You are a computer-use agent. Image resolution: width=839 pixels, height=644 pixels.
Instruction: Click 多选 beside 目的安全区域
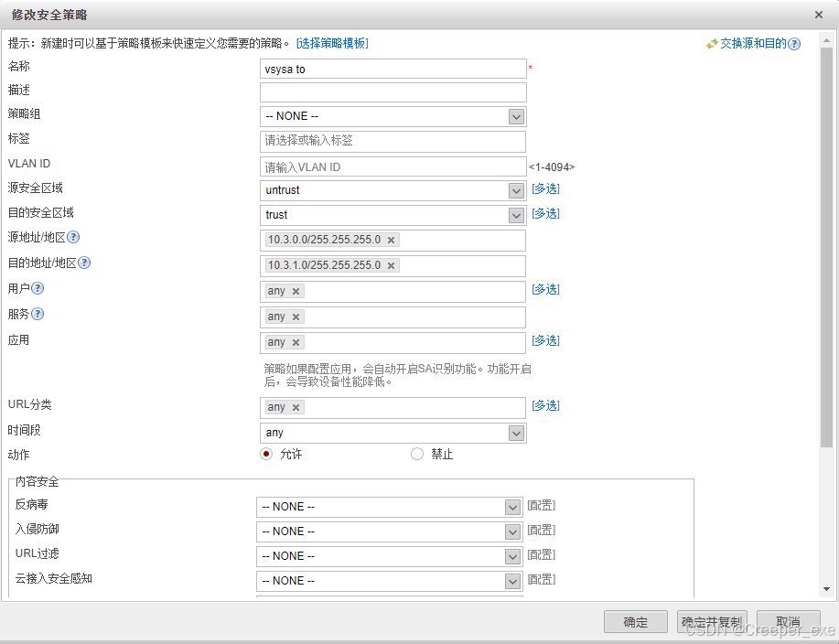click(x=546, y=213)
